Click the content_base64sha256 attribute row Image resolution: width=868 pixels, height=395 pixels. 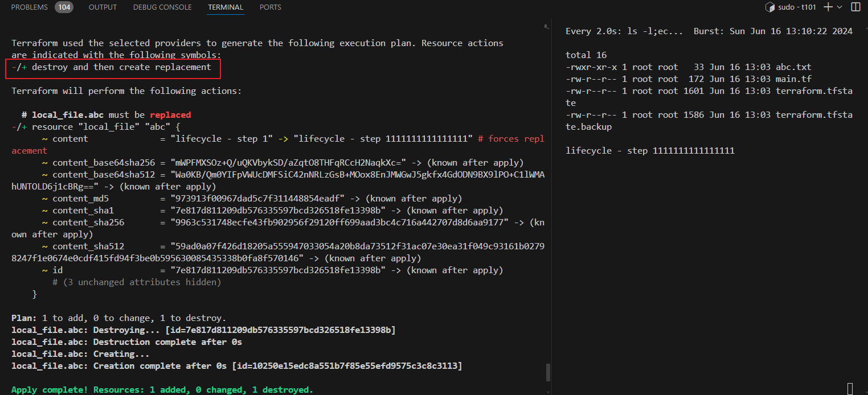pos(282,163)
